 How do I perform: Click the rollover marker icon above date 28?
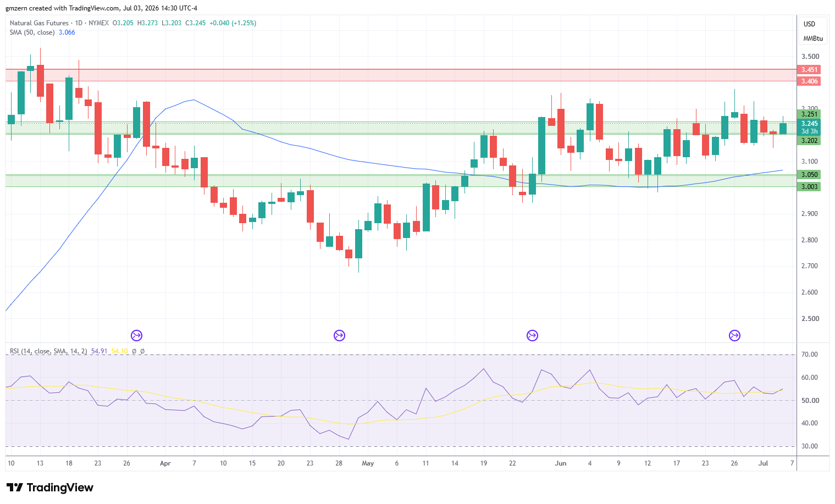339,335
